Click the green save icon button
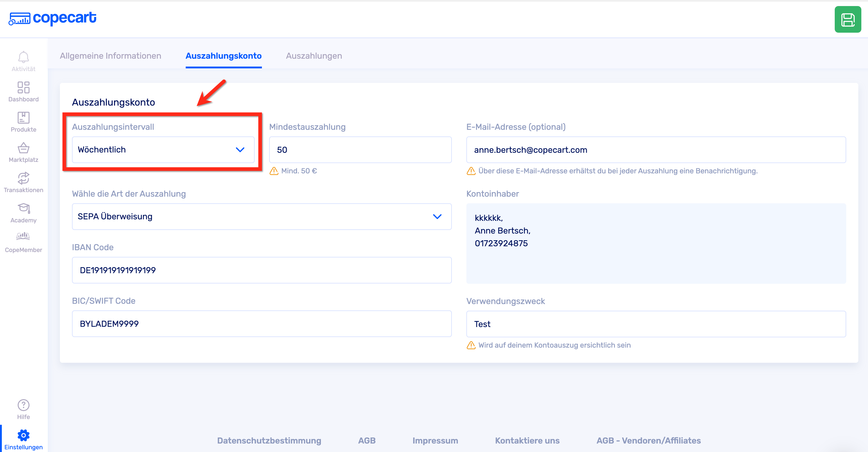868x452 pixels. (847, 20)
